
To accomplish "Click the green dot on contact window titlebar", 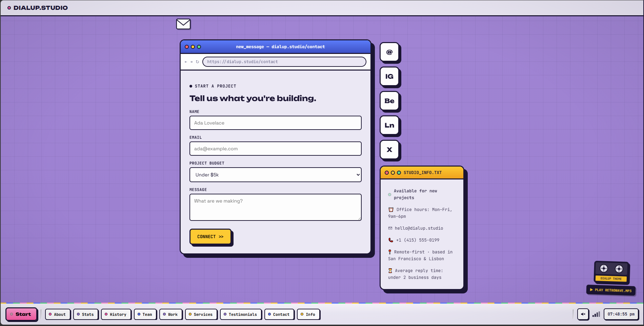I will click(x=199, y=47).
